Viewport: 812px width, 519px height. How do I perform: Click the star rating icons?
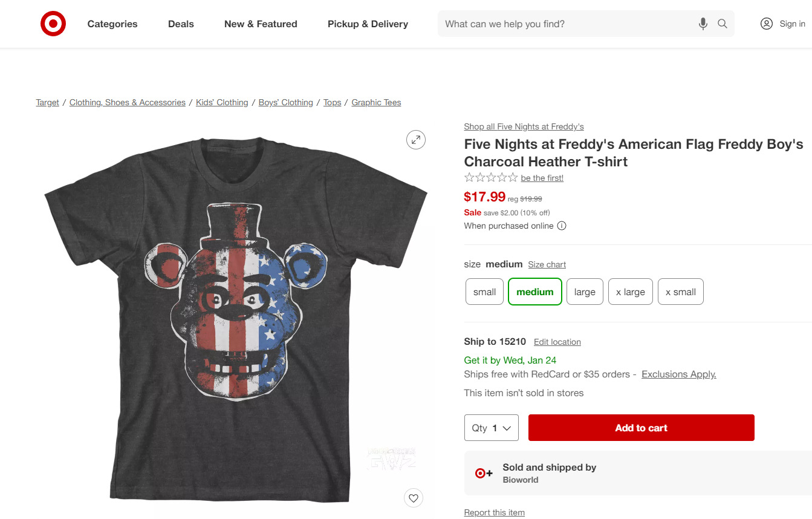point(490,178)
